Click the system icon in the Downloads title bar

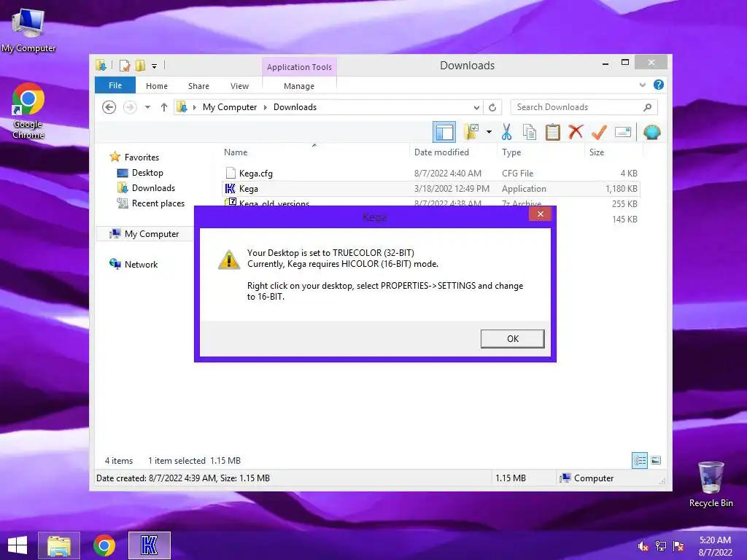click(x=101, y=66)
